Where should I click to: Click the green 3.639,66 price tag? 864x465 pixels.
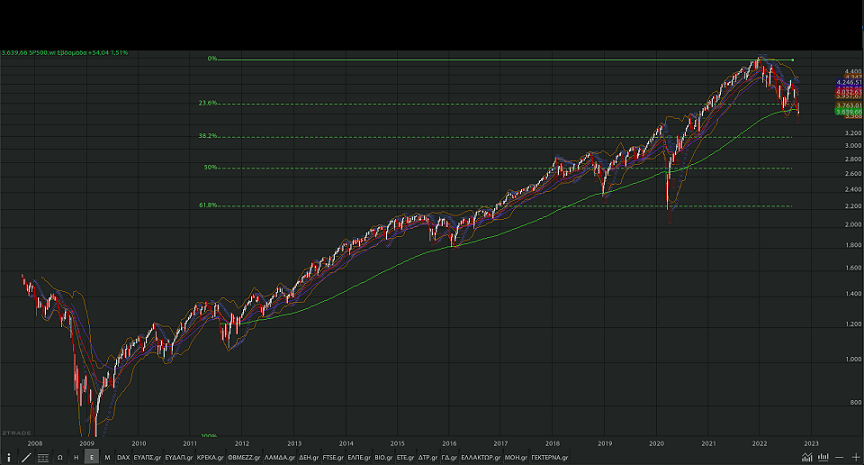pos(849,112)
